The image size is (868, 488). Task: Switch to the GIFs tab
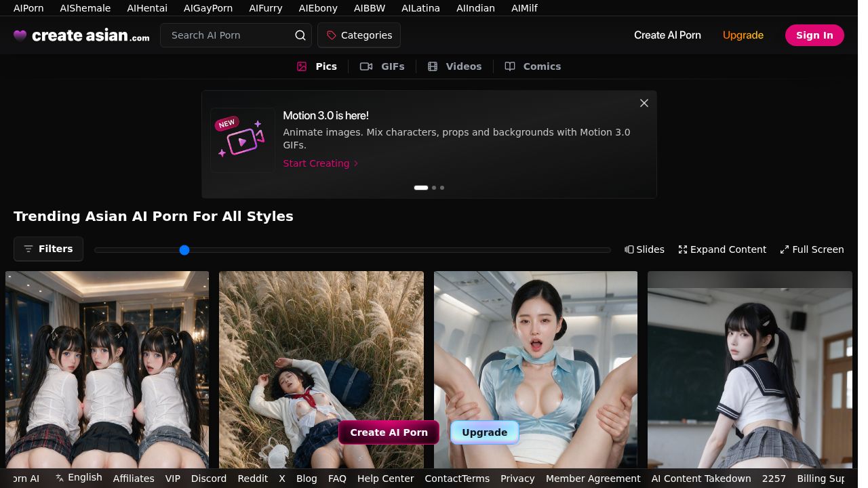(382, 66)
